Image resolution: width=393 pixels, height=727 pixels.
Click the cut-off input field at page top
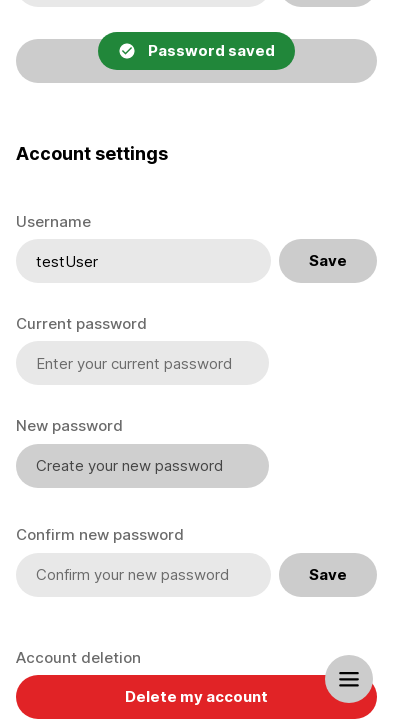coord(143,3)
